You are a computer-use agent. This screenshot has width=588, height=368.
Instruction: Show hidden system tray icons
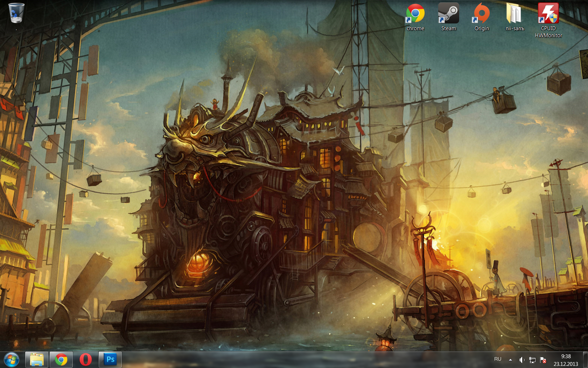tap(510, 360)
